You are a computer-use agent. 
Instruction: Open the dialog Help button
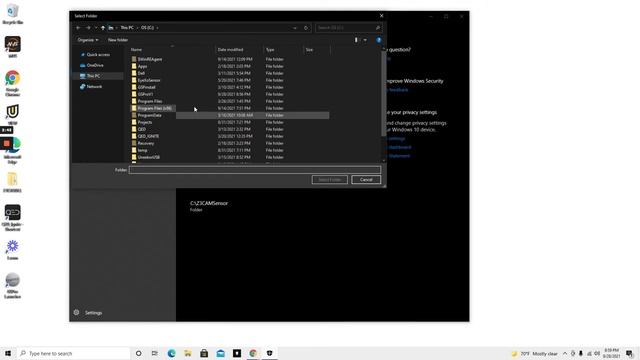tap(378, 40)
